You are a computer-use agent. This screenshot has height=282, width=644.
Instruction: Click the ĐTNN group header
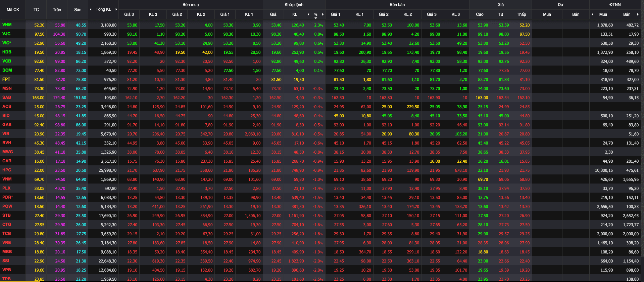coord(615,5)
